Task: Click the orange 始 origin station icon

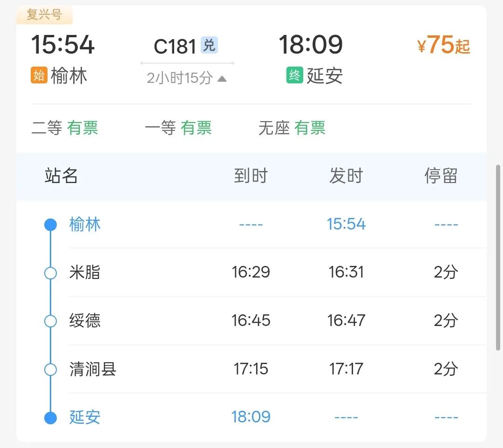Action: [39, 75]
